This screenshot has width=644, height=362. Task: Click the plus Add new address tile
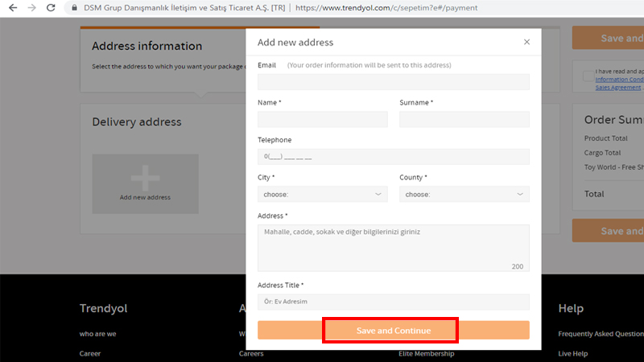coord(145,184)
